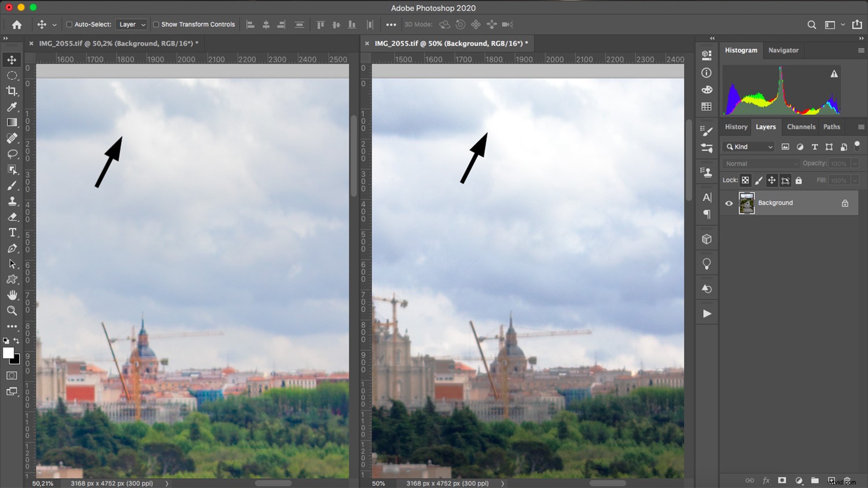Click the Background layer thumbnail

pos(746,203)
